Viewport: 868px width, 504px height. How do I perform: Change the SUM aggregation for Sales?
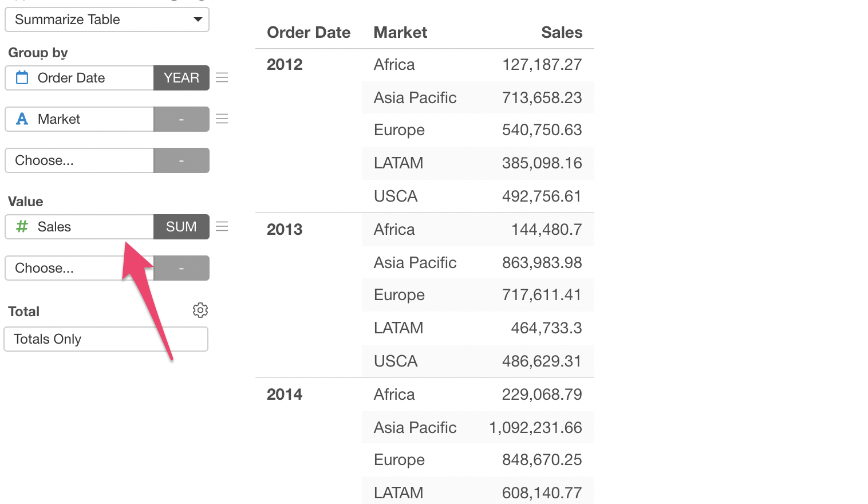pos(181,227)
